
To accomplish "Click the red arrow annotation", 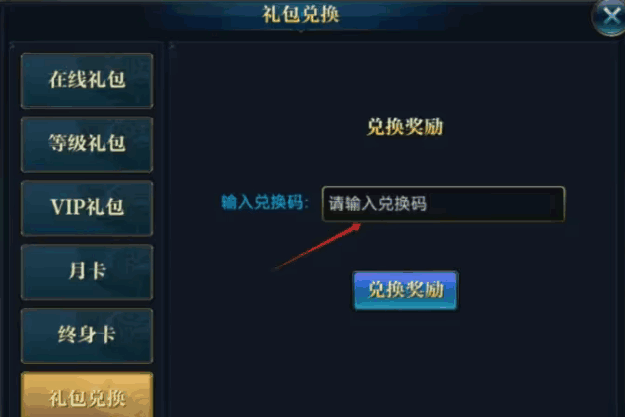I will coord(318,246).
